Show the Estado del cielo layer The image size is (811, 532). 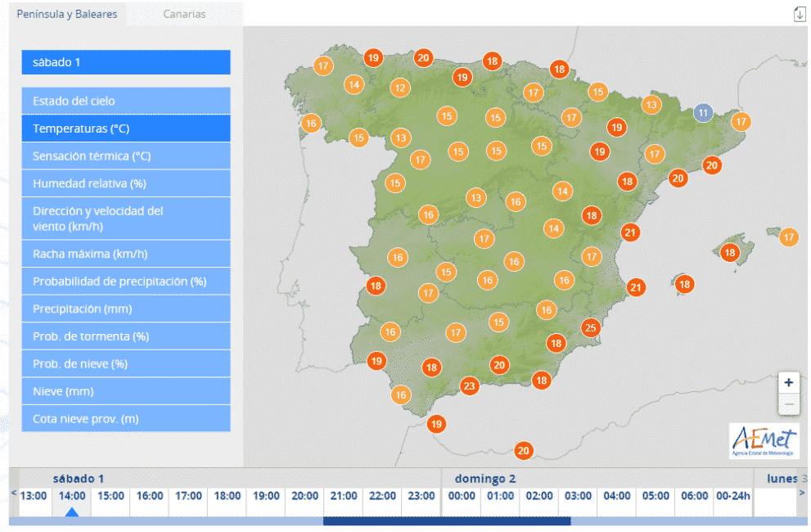tap(126, 101)
